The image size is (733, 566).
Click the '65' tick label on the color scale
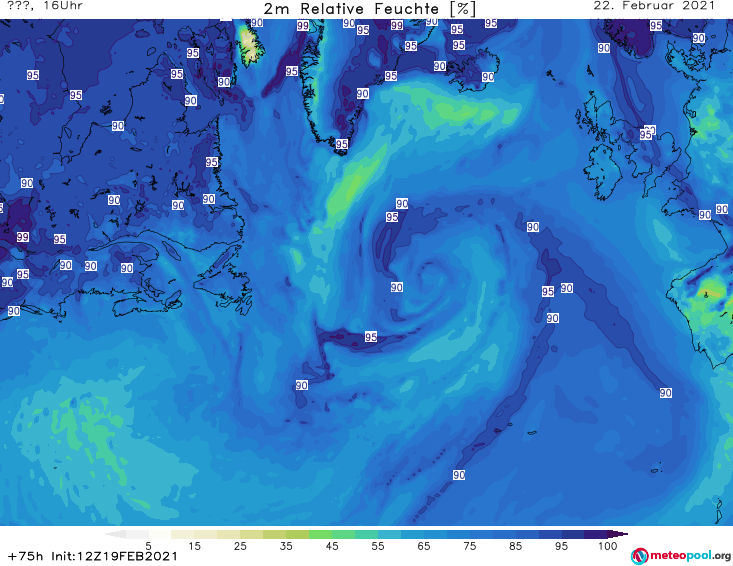[x=424, y=545]
